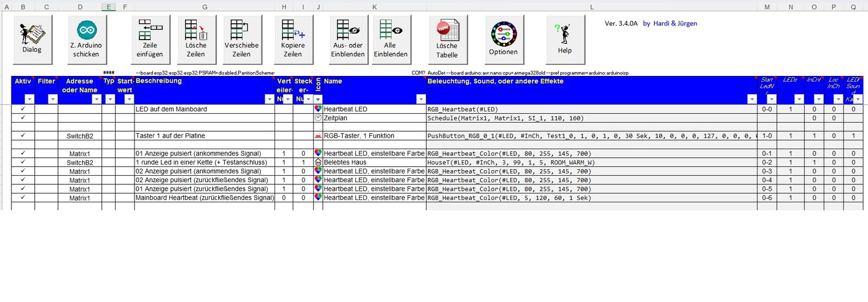The image size is (868, 302).
Task: Click the Lösche Tabelle icon
Action: pyautogui.click(x=448, y=39)
